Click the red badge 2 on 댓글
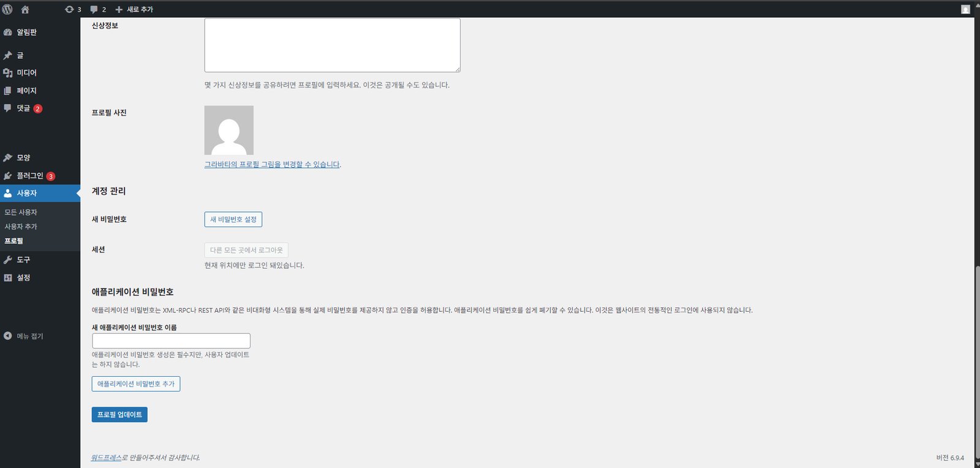980x468 pixels. point(38,108)
